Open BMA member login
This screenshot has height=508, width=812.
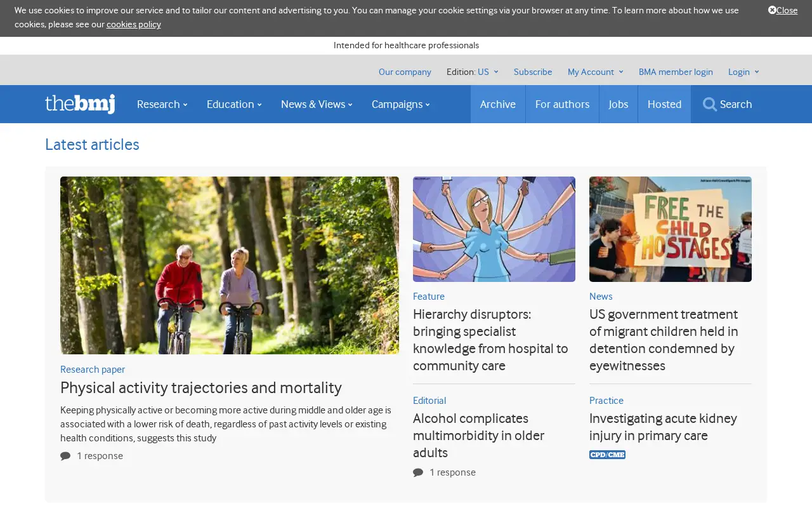pos(676,72)
